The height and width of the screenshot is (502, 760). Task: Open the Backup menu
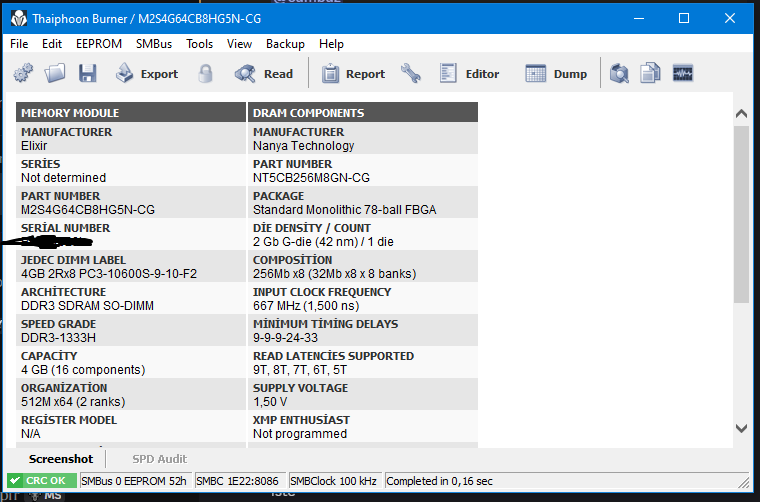[x=285, y=44]
